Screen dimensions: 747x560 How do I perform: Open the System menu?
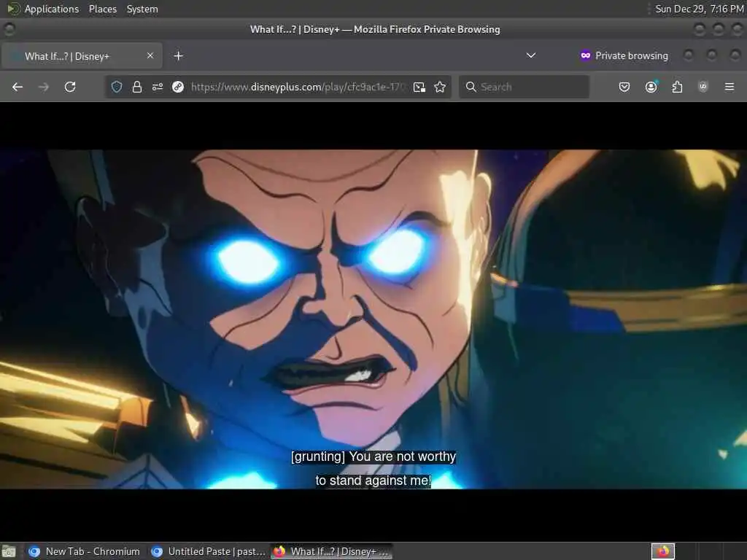pyautogui.click(x=142, y=9)
